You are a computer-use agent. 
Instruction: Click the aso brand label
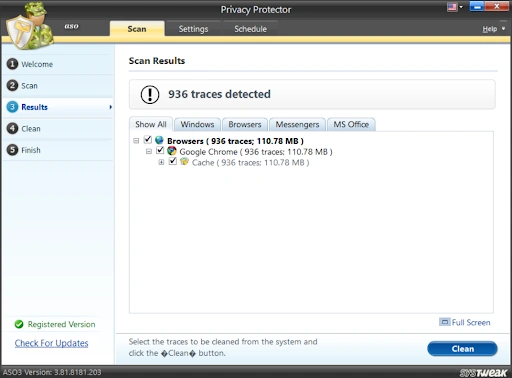(72, 26)
